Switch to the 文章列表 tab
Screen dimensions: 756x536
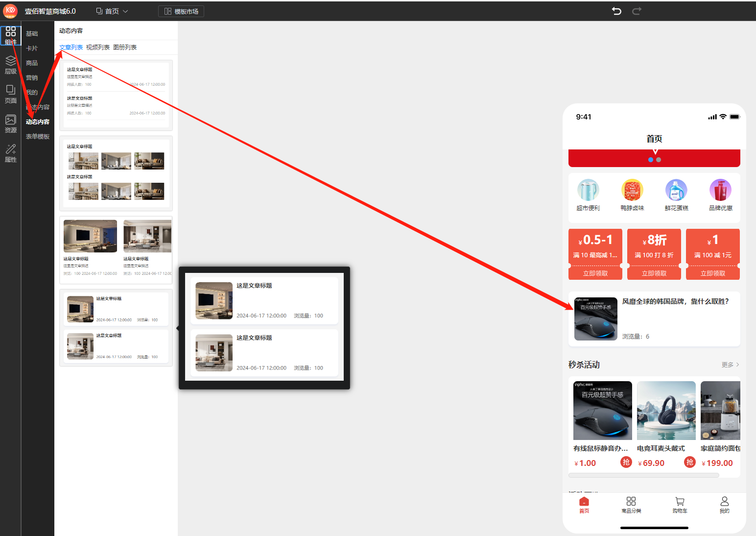[71, 48]
